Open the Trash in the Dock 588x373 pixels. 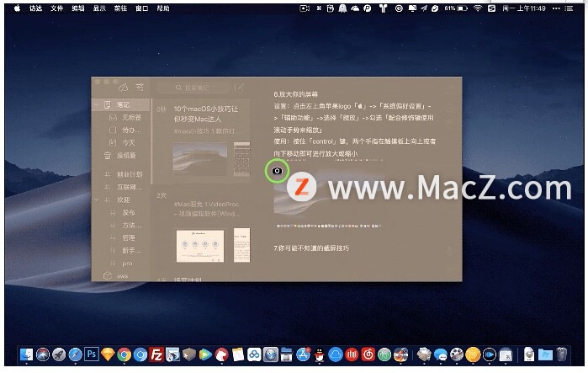coord(561,354)
